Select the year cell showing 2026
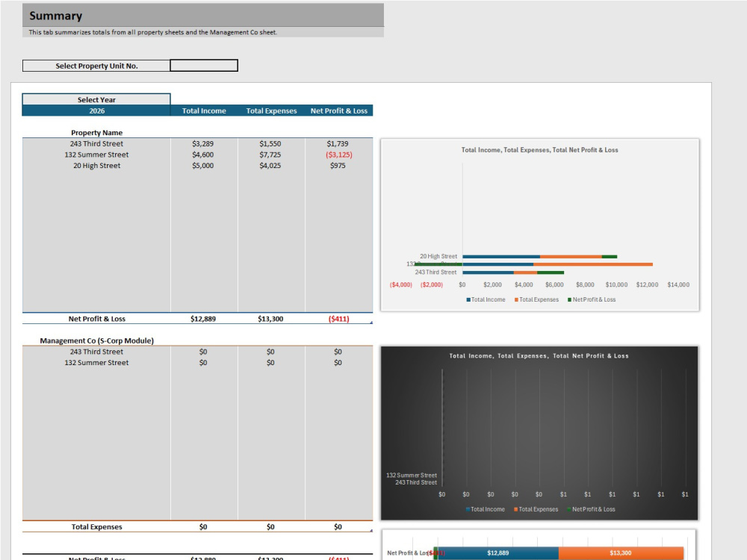Viewport: 747px width, 560px height. 96,111
